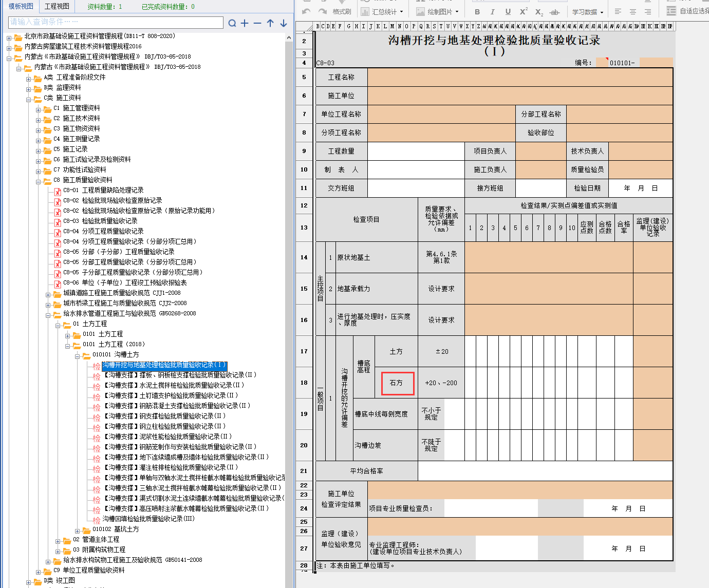Click PDF icon of C8-01 工程质量缺陷处理记录
The image size is (709, 588).
[x=58, y=191]
